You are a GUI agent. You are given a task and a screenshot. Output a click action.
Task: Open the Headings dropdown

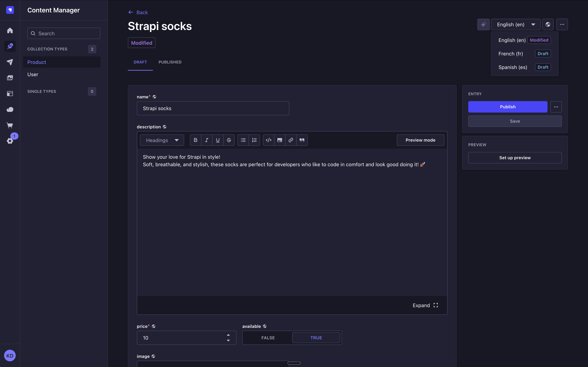coord(162,140)
